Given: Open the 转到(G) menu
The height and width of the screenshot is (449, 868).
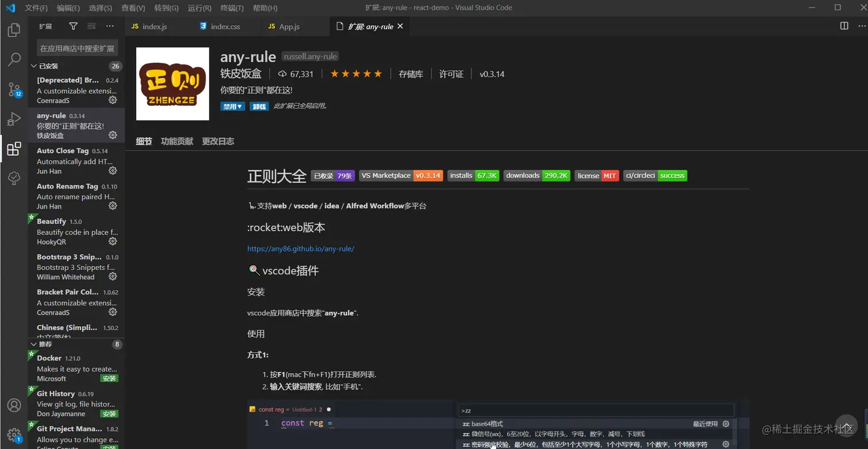Looking at the screenshot, I should 166,8.
